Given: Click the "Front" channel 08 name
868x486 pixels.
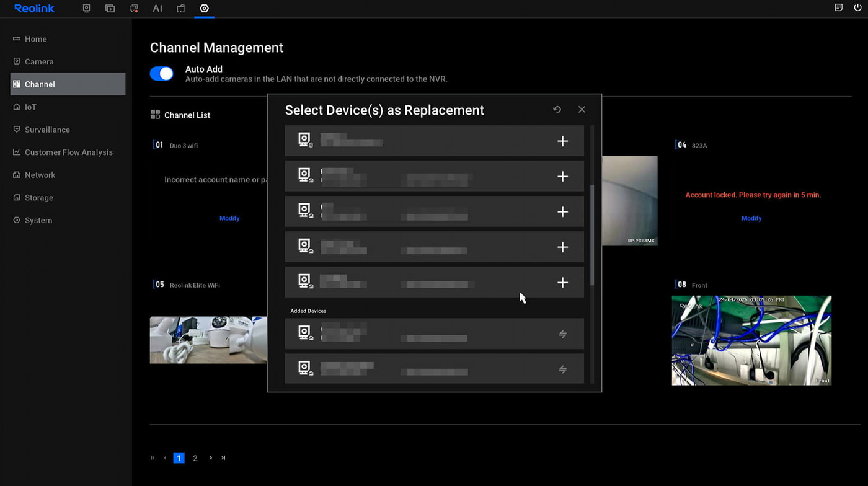Looking at the screenshot, I should (699, 285).
